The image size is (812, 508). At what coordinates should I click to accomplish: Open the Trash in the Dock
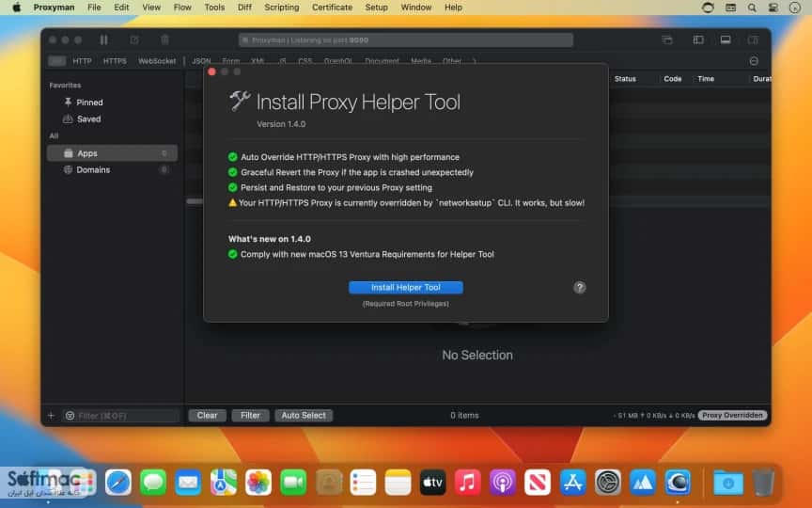(763, 483)
